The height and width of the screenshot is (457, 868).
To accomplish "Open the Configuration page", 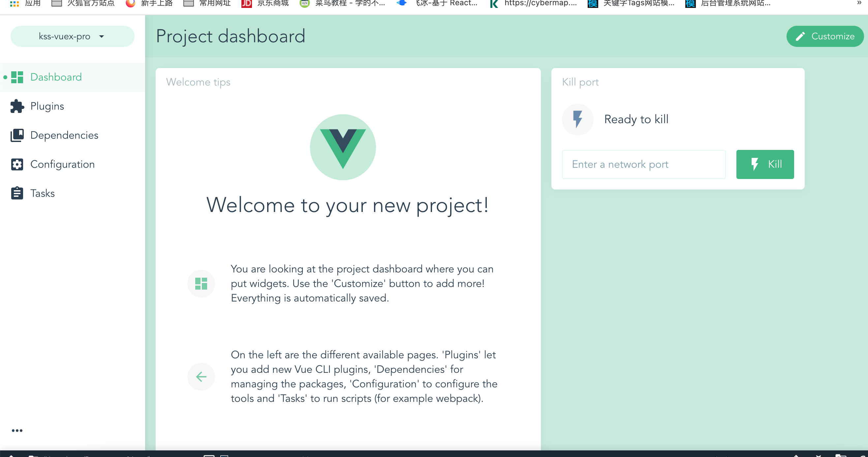I will coord(62,164).
